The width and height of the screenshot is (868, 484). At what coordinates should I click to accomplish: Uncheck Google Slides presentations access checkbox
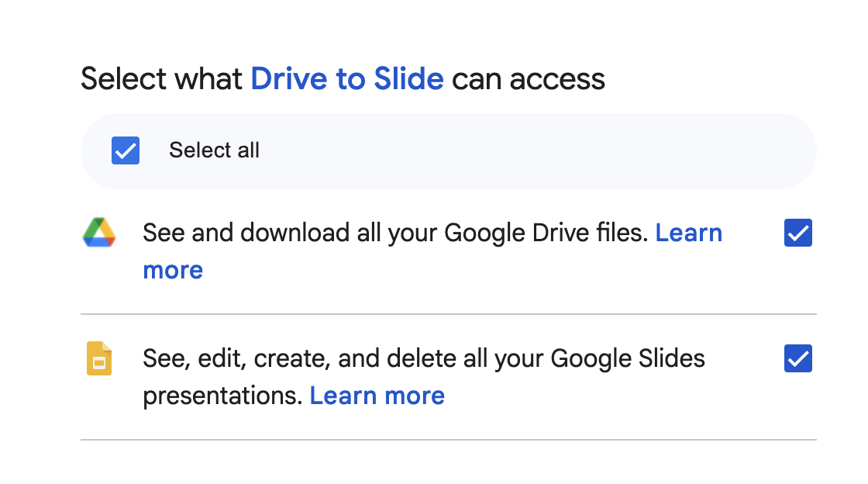(797, 358)
